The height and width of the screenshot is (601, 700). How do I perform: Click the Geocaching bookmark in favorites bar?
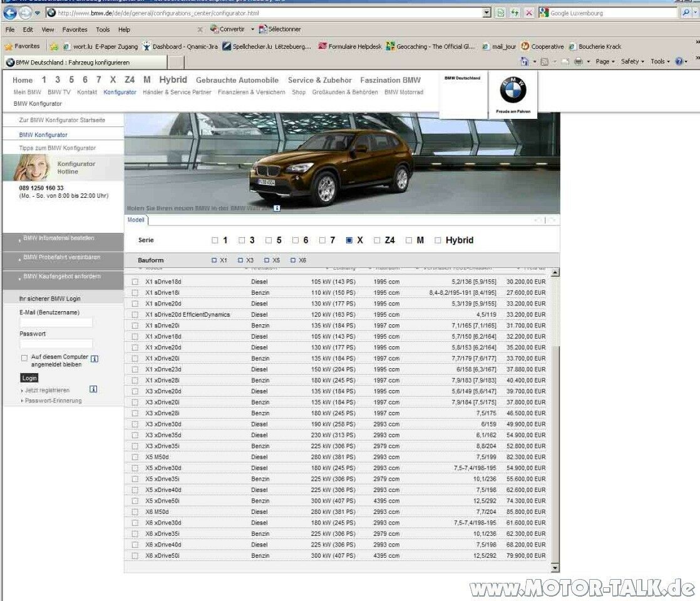click(x=431, y=46)
